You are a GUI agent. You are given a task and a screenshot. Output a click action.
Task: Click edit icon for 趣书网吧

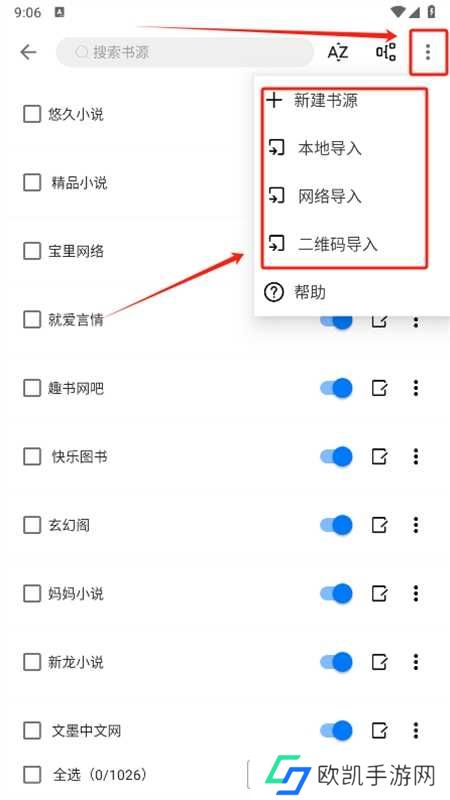point(379,389)
